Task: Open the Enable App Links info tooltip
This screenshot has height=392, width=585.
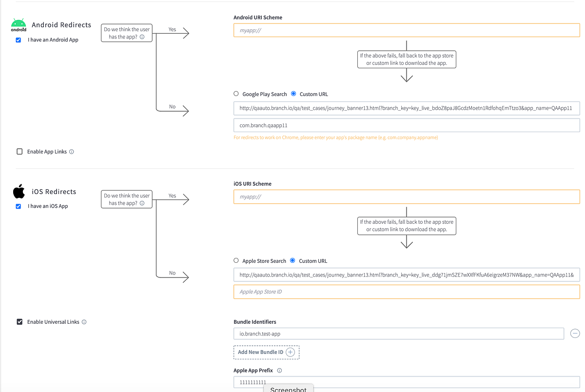Action: 71,152
